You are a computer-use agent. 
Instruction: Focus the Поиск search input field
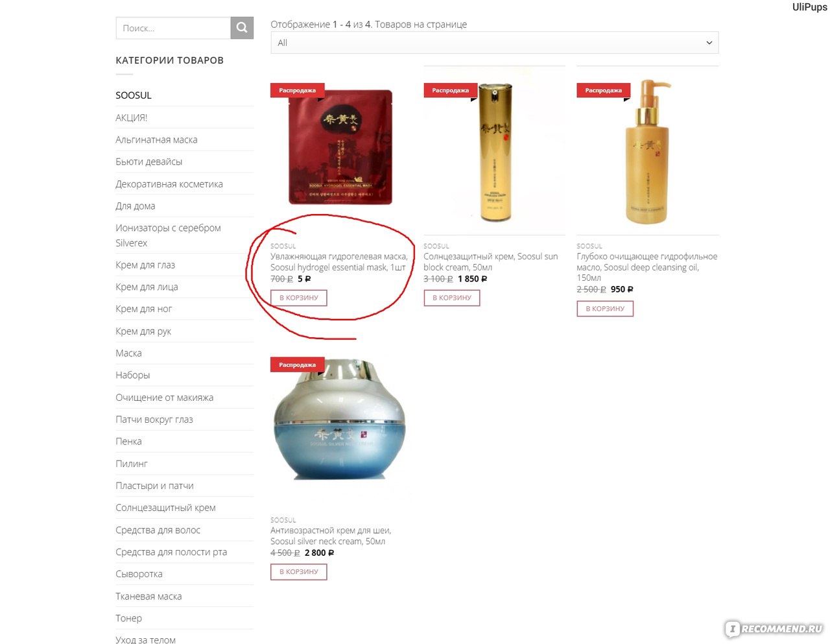173,28
